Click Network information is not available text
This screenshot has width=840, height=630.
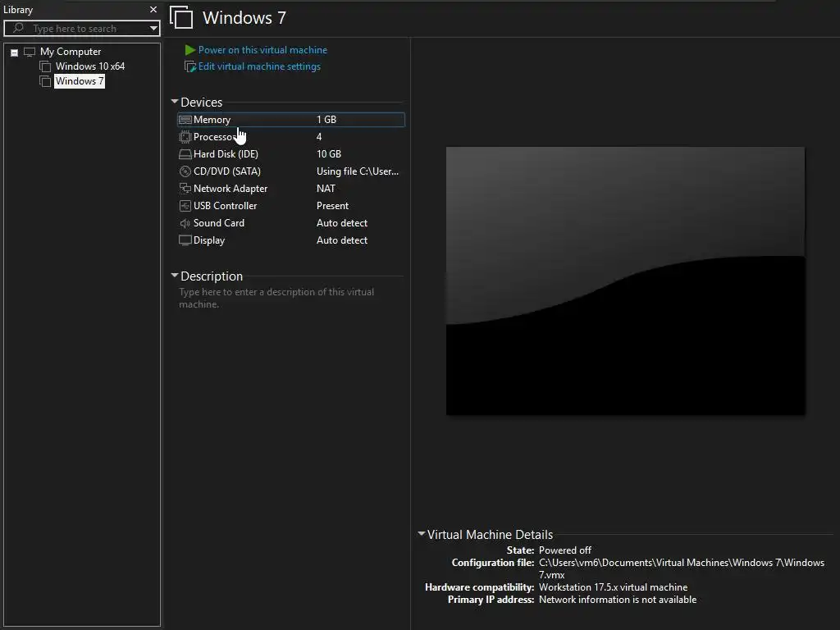point(617,600)
